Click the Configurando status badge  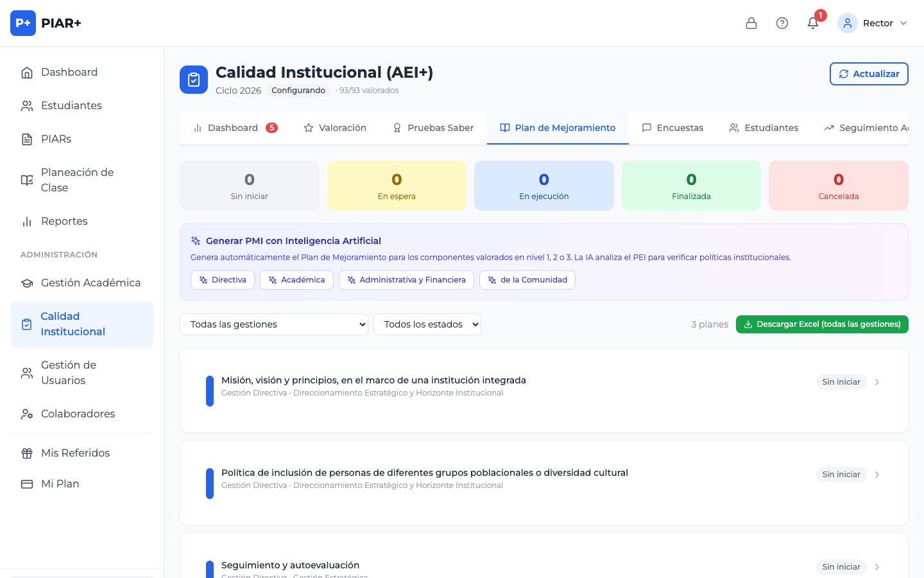[298, 91]
